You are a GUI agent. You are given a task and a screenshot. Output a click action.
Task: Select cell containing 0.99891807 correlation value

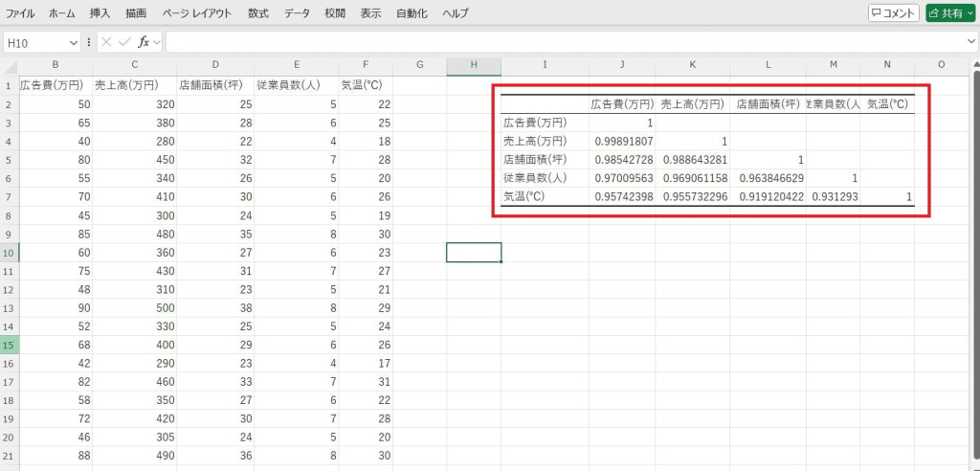point(623,141)
